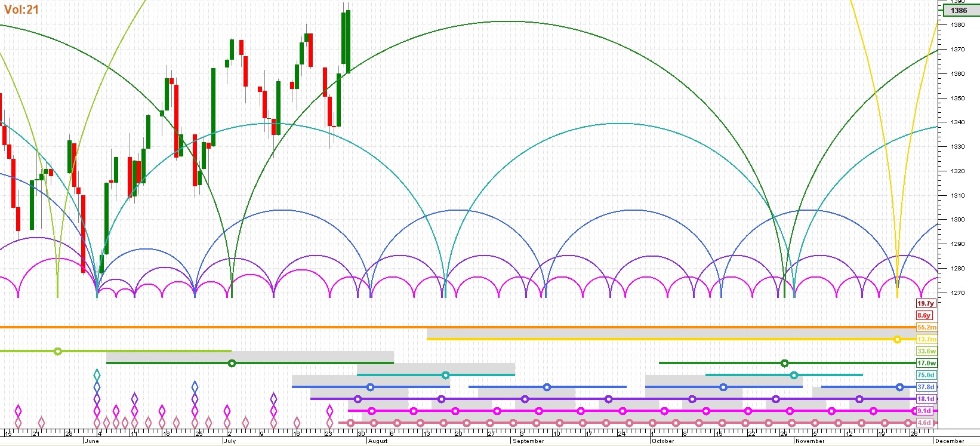Image resolution: width=980 pixels, height=446 pixels.
Task: Select light green circle marker in late May
Action: coord(58,352)
